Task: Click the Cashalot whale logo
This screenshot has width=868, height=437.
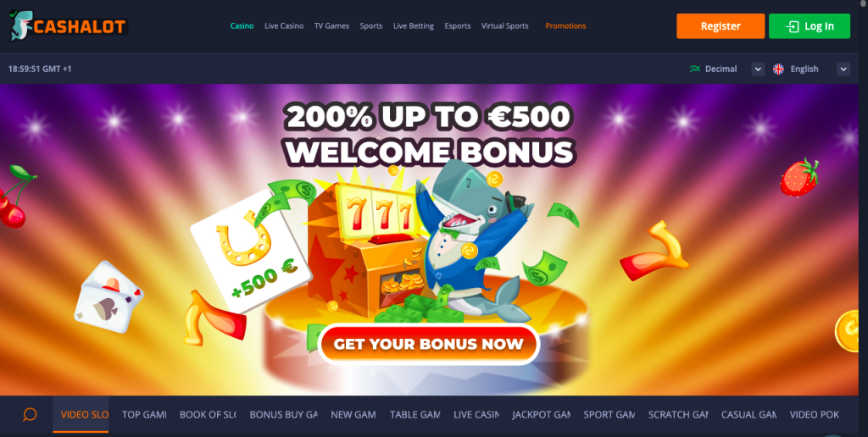Action: click(69, 25)
